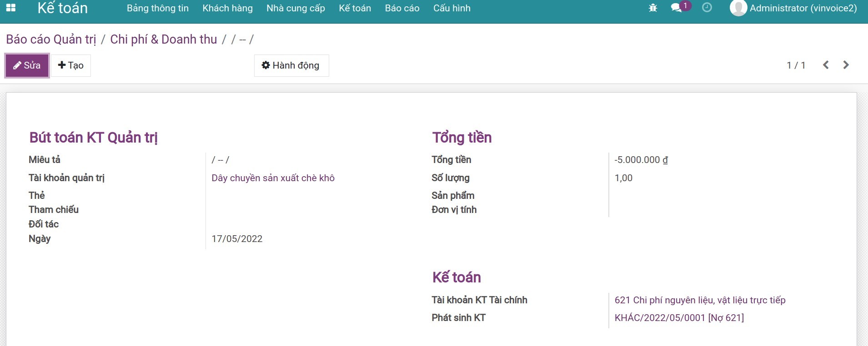Image resolution: width=868 pixels, height=346 pixels.
Task: Click the total amount -5.000.000 ₫
Action: tap(641, 160)
